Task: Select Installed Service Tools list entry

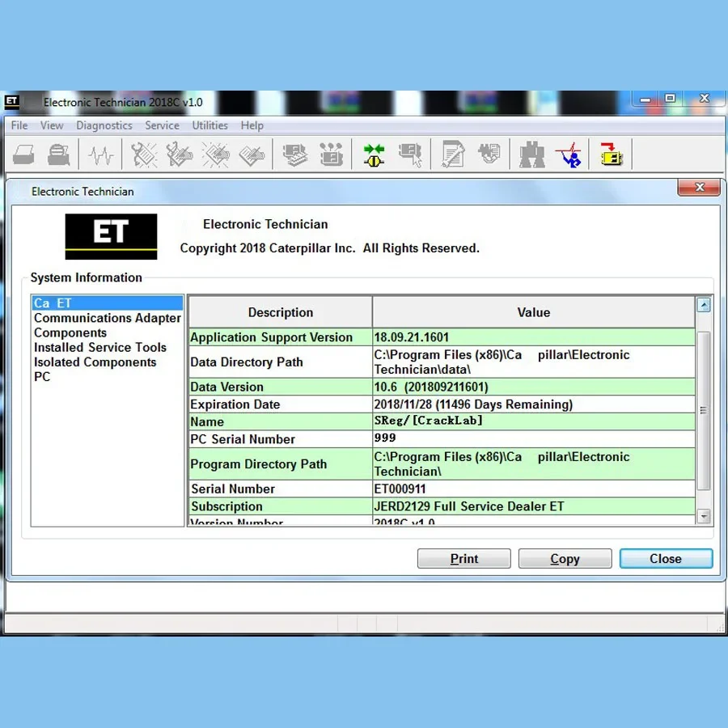Action: tap(99, 347)
